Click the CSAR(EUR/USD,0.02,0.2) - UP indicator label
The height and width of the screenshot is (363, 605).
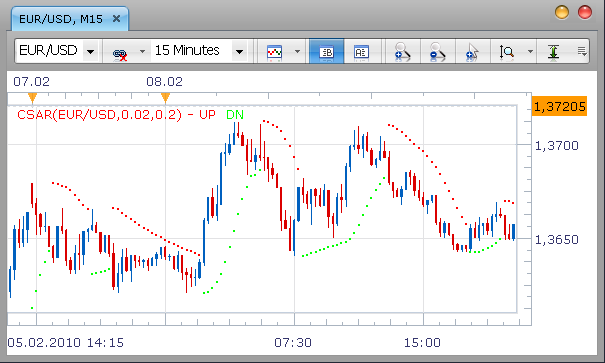tap(116, 115)
